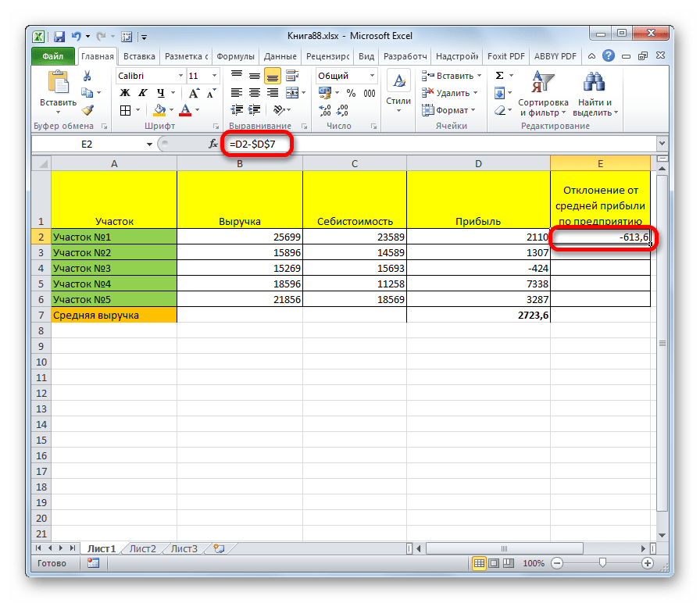Open the Name Box dropdown arrow
The image size is (700, 603).
tap(150, 145)
